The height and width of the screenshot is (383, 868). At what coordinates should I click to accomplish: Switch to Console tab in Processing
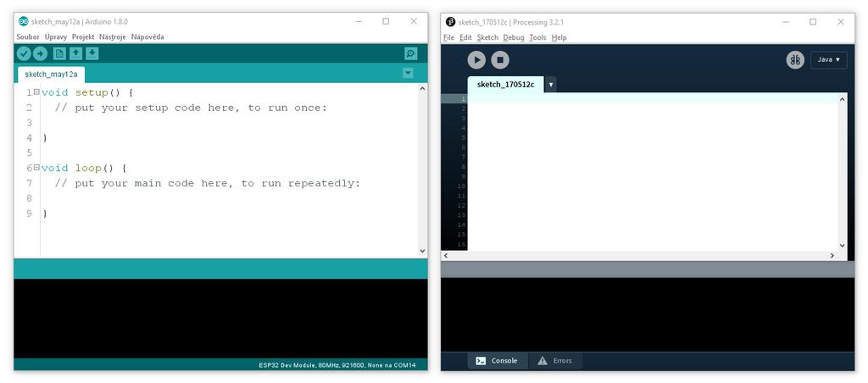(497, 361)
